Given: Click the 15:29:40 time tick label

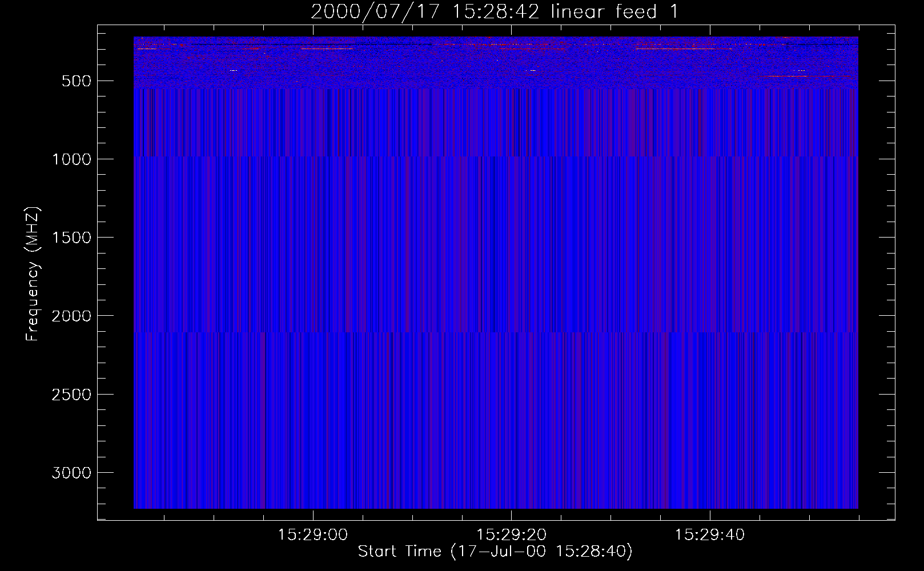Looking at the screenshot, I should 710,535.
